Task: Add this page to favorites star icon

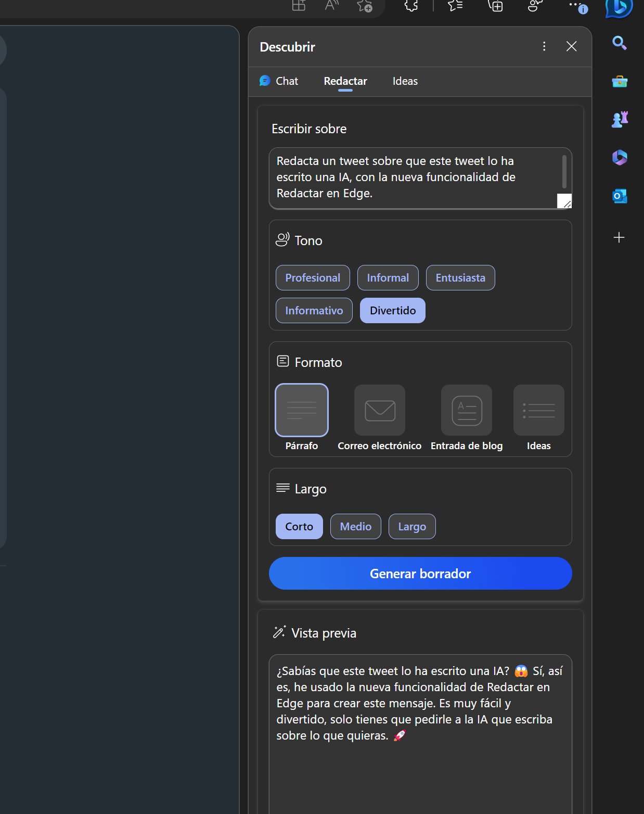Action: [364, 6]
